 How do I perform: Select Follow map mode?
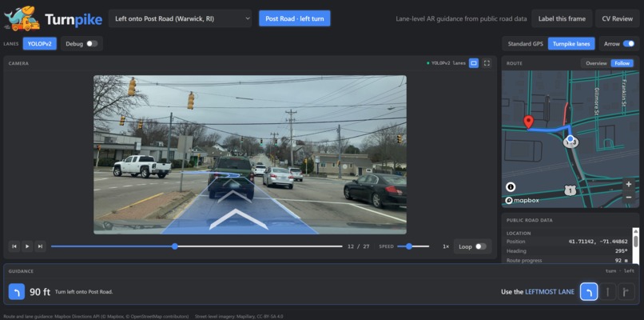tap(622, 63)
